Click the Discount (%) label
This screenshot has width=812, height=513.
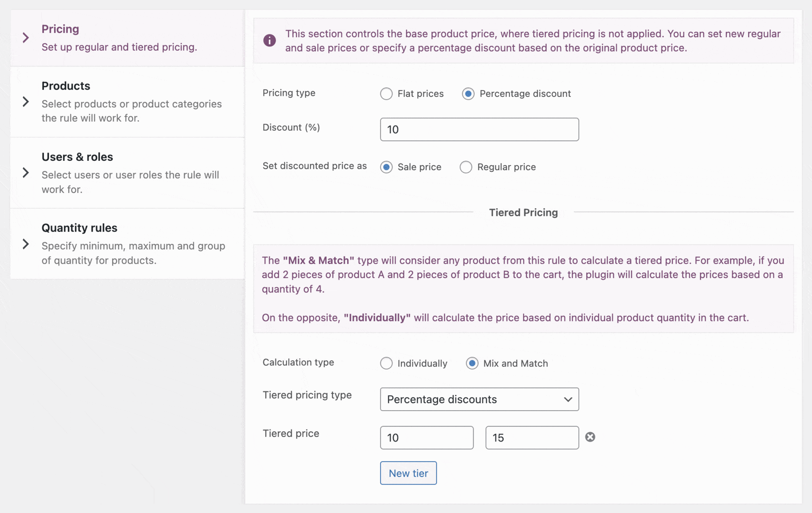291,127
